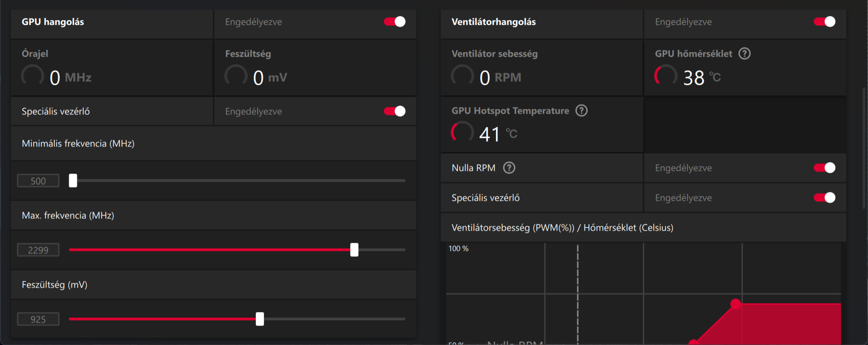Toggle the GPU hangolás switch off
The height and width of the screenshot is (345, 868).
pos(395,22)
